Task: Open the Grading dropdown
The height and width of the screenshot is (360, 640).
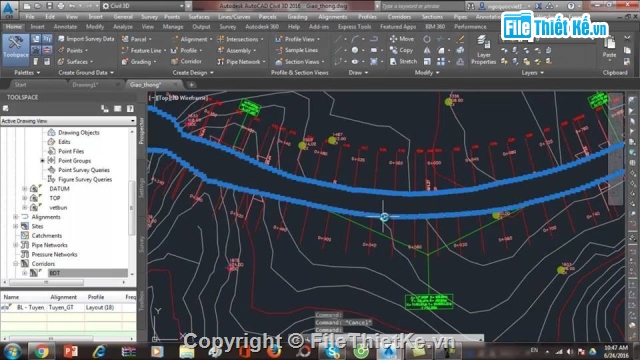Action: click(139, 62)
